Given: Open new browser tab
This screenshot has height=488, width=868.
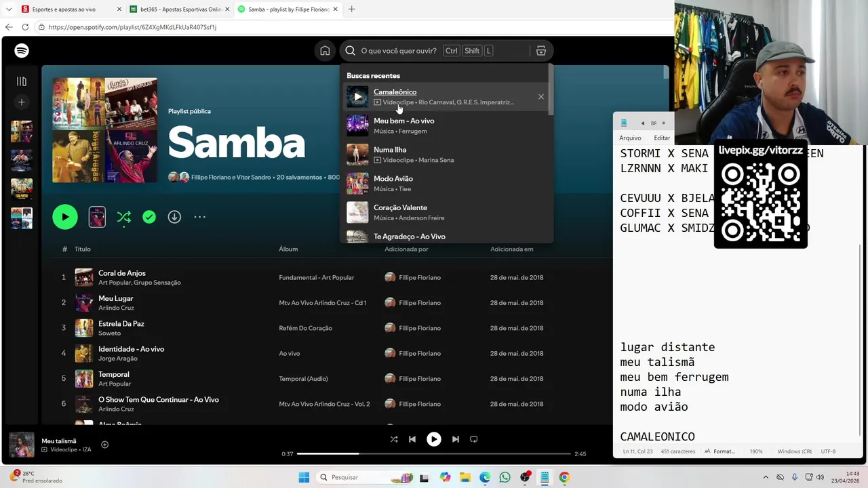Looking at the screenshot, I should click(x=351, y=9).
